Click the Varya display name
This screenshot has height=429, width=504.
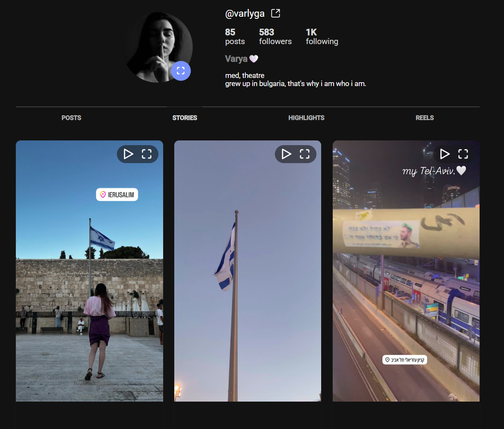click(x=236, y=59)
